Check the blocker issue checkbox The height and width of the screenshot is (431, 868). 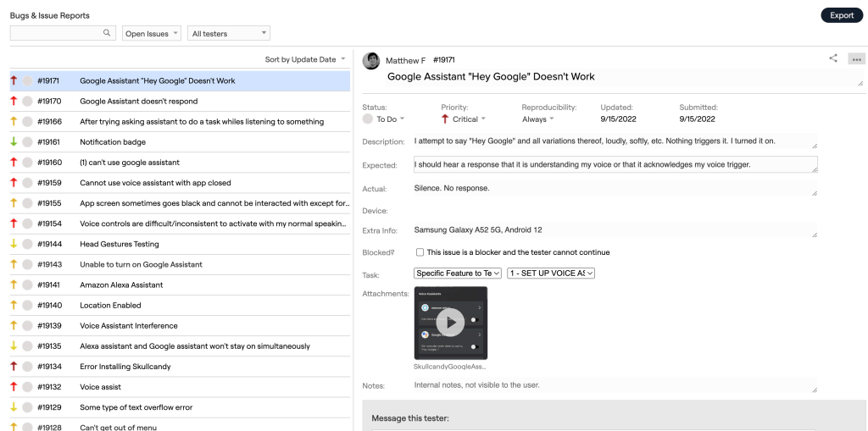420,252
